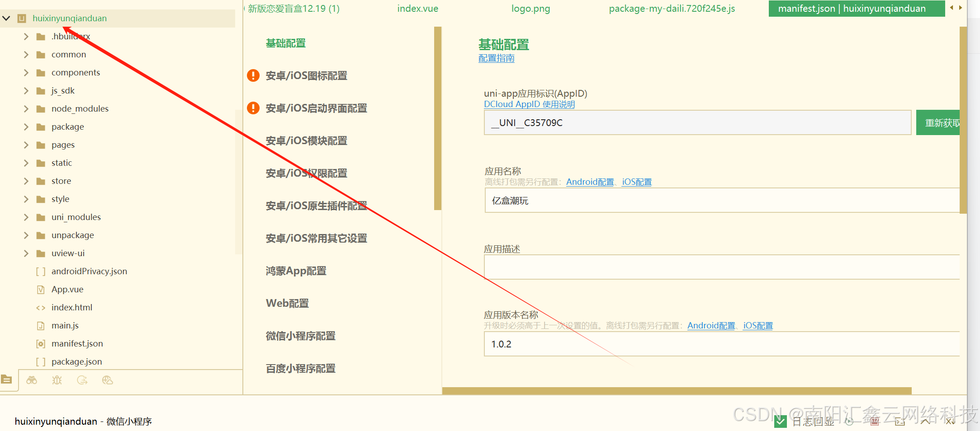Click the index.html file icon
This screenshot has height=431, width=980.
[x=41, y=308]
